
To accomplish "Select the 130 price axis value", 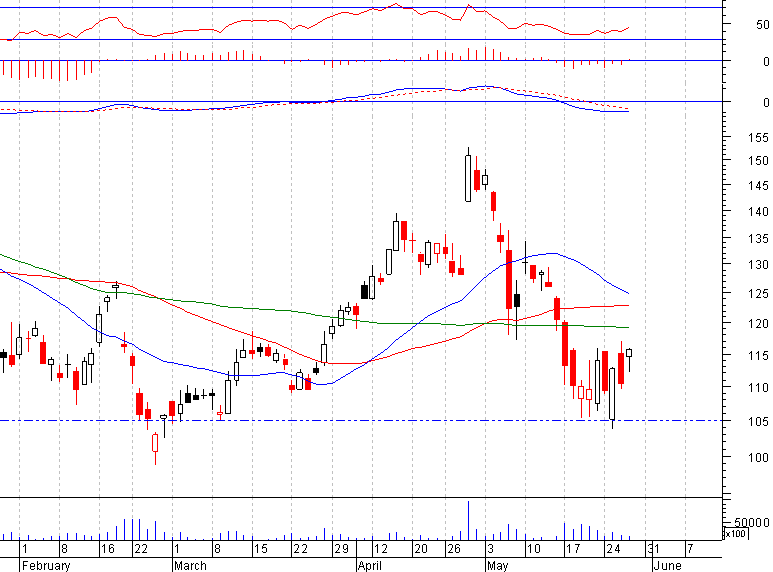I will tap(758, 265).
